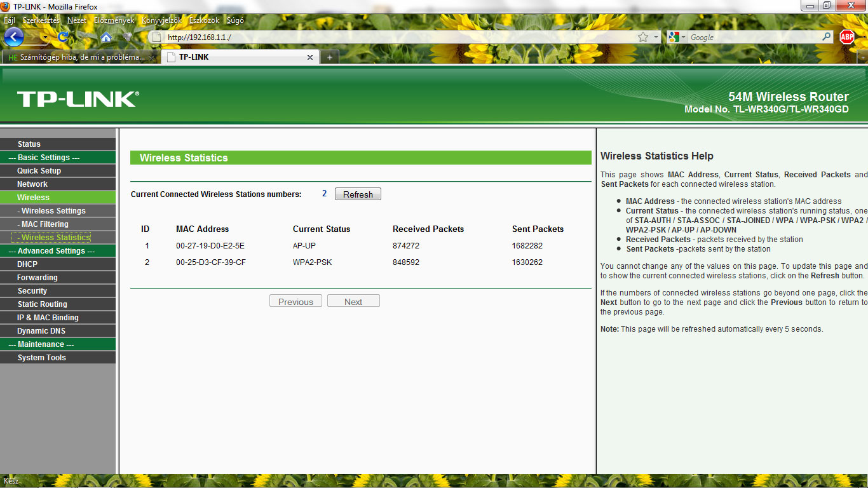
Task: Open the Network settings section
Action: tap(58, 184)
